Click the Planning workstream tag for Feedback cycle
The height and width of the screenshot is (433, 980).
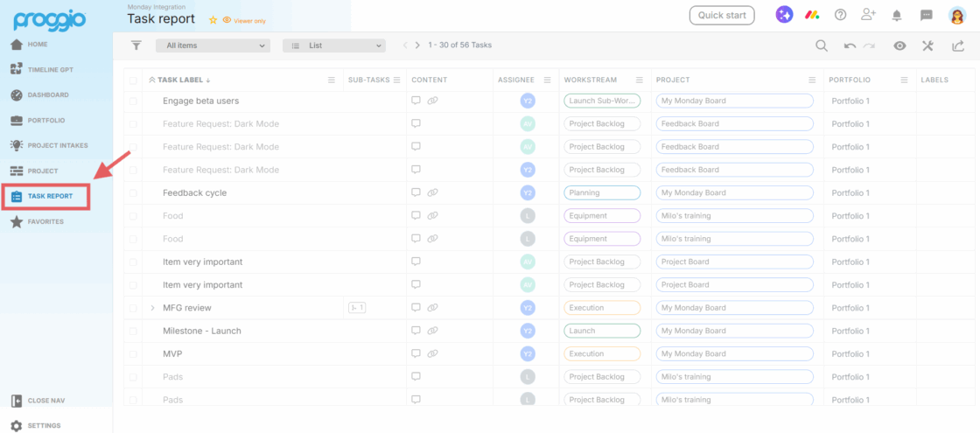601,192
